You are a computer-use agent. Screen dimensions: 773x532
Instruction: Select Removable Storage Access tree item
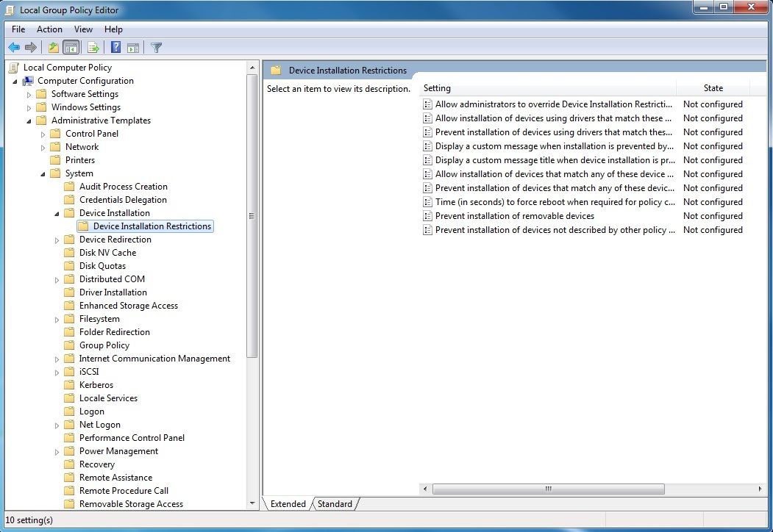(x=131, y=504)
